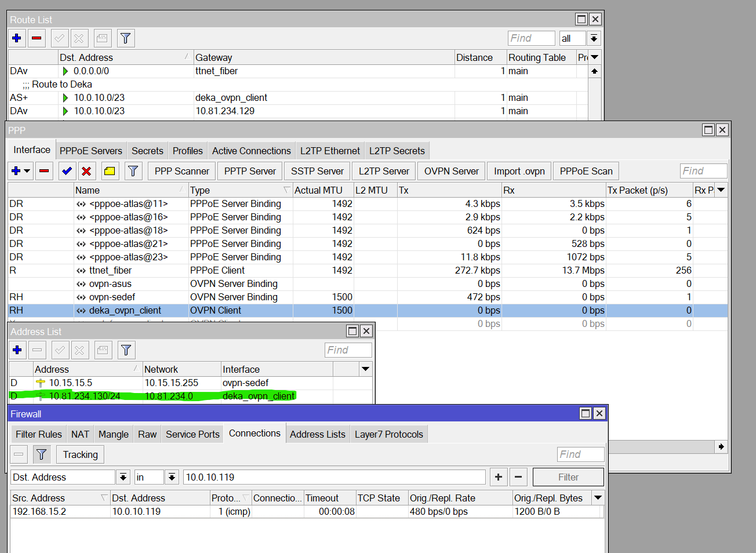Sort PPP list by Type column

click(241, 190)
